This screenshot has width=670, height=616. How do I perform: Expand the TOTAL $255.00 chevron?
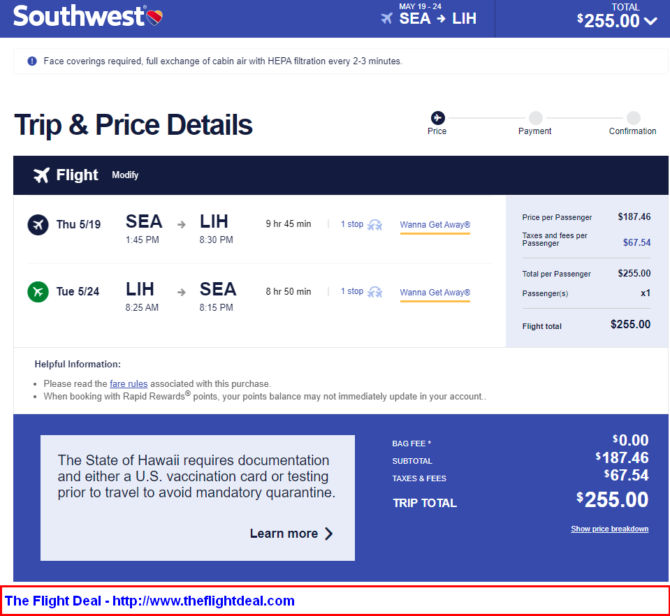pyautogui.click(x=651, y=21)
